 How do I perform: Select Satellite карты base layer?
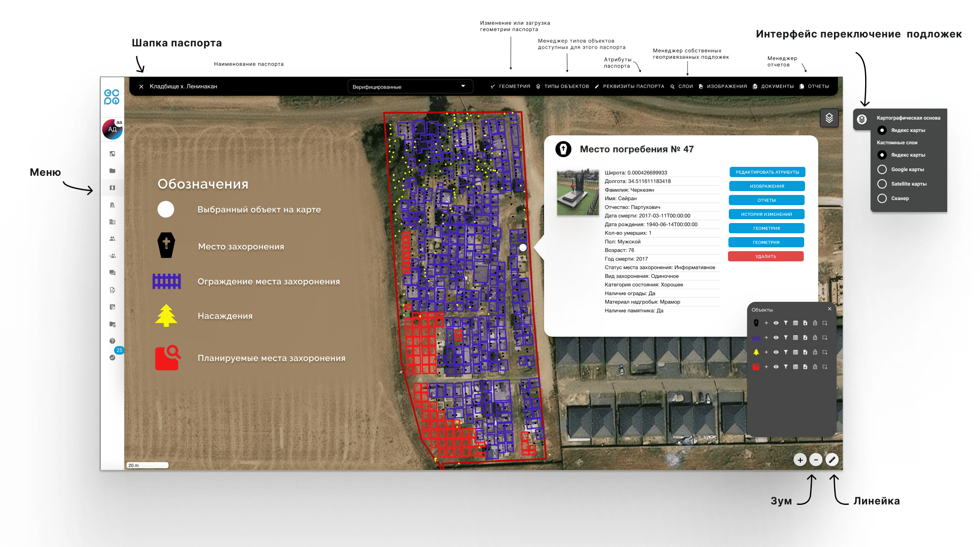(882, 184)
